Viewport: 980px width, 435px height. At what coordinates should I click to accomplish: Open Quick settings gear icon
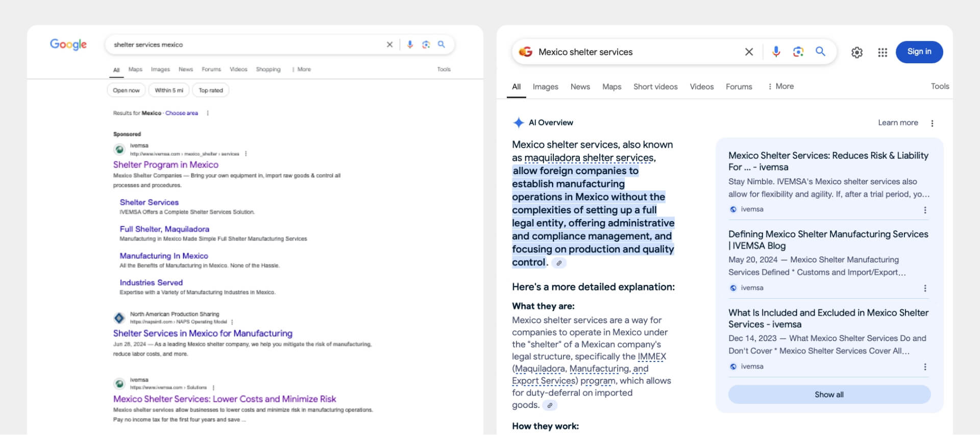coord(857,52)
